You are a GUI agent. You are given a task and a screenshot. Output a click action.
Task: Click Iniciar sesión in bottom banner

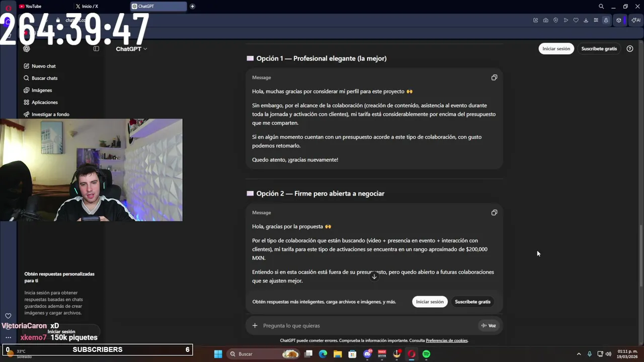(430, 302)
